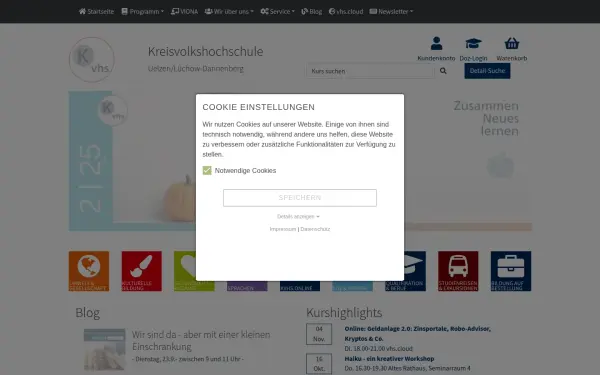This screenshot has width=600, height=375.
Task: Open the Warenkorb basket icon
Action: 512,44
